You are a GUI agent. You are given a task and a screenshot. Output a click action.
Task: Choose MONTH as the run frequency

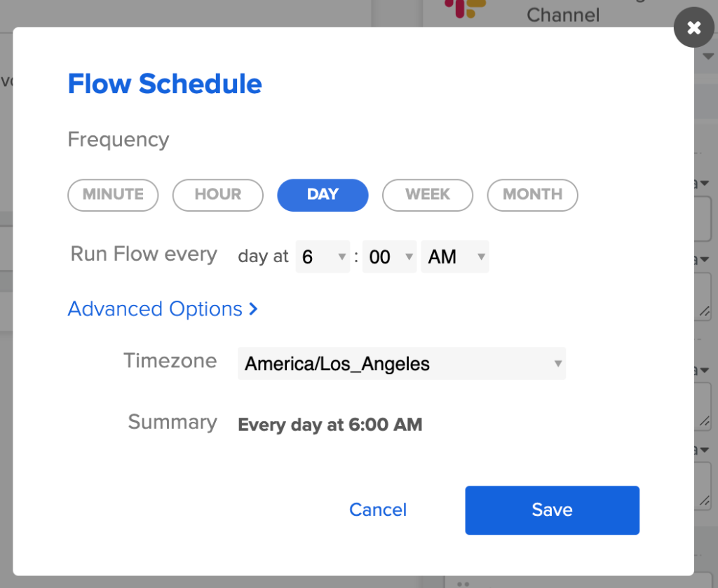pyautogui.click(x=532, y=195)
